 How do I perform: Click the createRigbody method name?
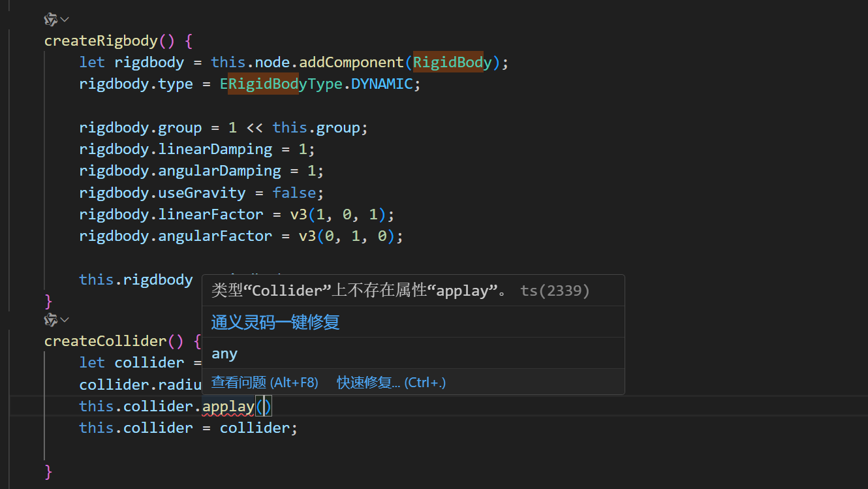point(101,41)
